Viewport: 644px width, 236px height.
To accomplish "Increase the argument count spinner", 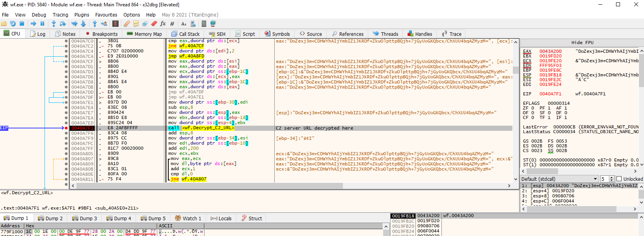I will pyautogui.click(x=612, y=178).
